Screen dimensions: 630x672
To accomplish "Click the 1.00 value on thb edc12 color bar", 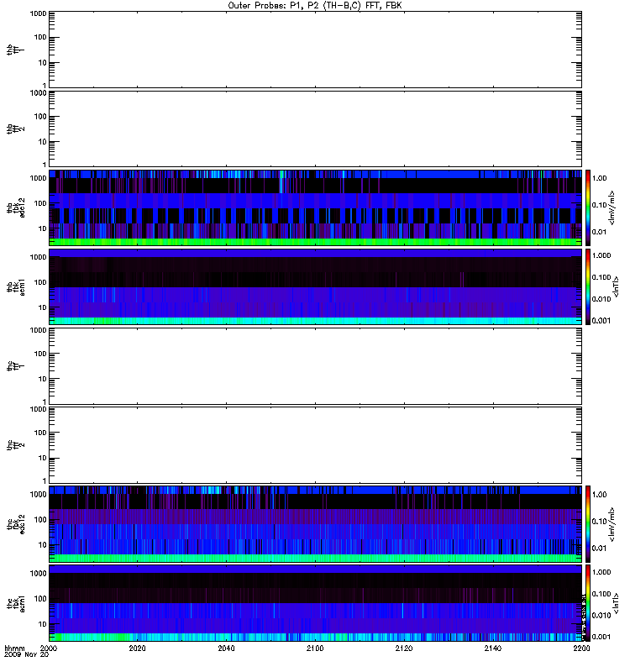I will tap(600, 178).
